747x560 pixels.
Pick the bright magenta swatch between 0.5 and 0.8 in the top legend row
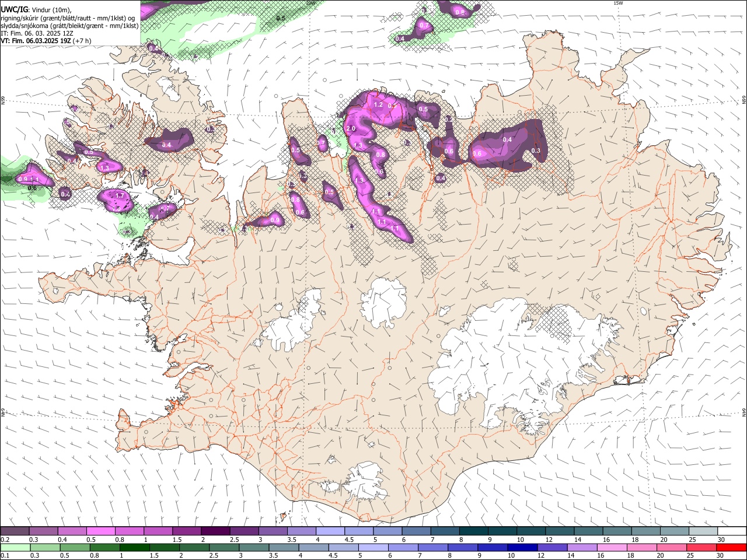(x=101, y=531)
